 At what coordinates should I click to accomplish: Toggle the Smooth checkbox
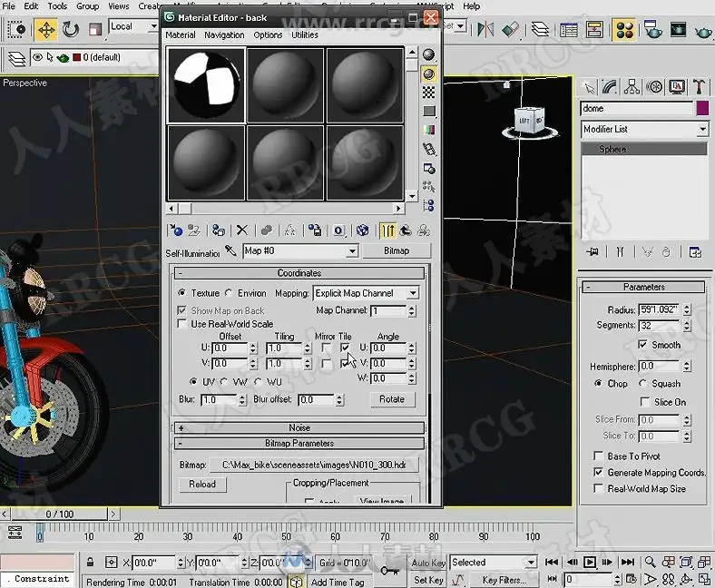click(x=642, y=345)
